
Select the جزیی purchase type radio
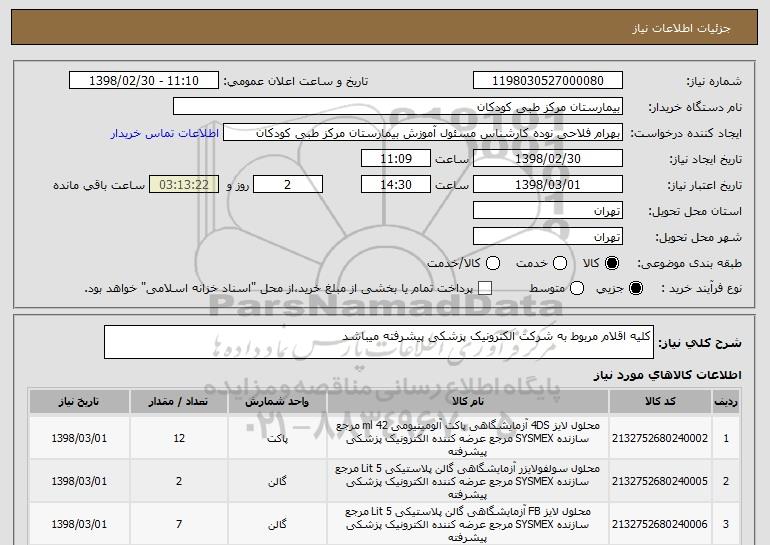click(x=635, y=288)
